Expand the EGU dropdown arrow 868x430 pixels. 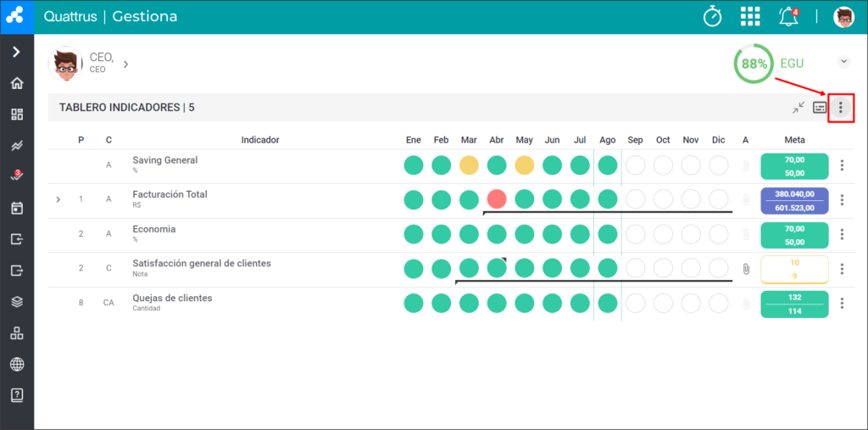pos(843,62)
